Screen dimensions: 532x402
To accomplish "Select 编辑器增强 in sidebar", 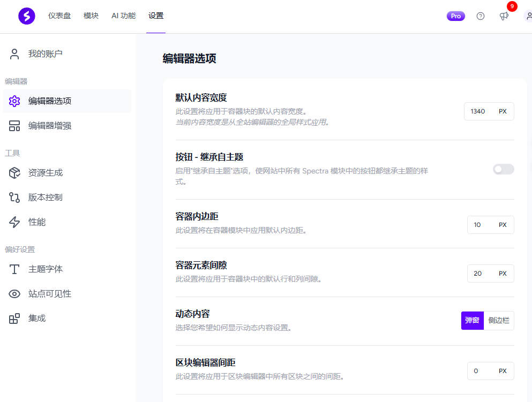I will 67,126.
